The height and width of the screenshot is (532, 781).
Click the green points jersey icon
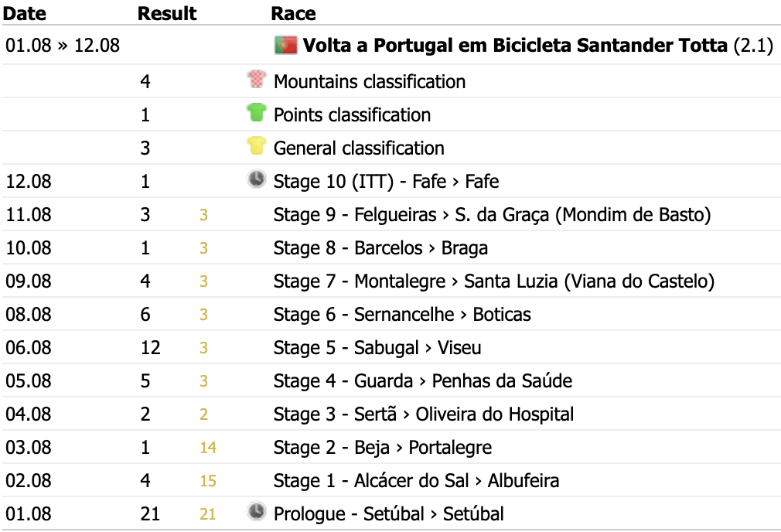tap(257, 113)
